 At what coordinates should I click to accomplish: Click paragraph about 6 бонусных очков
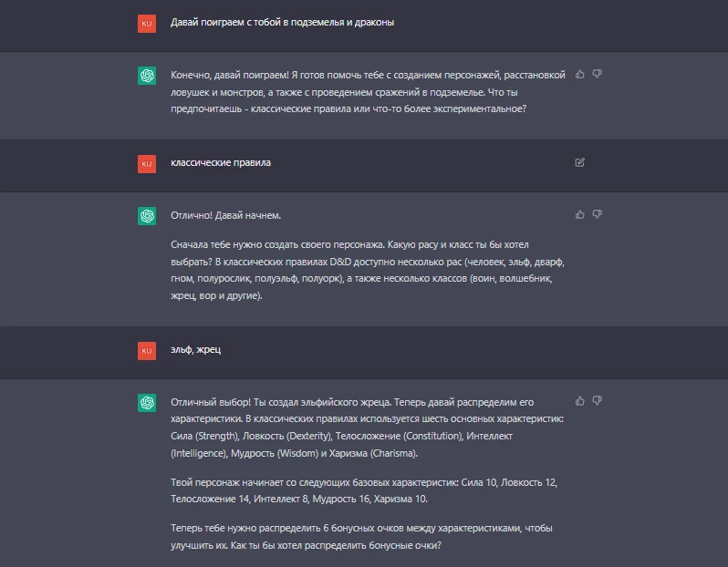click(x=361, y=536)
